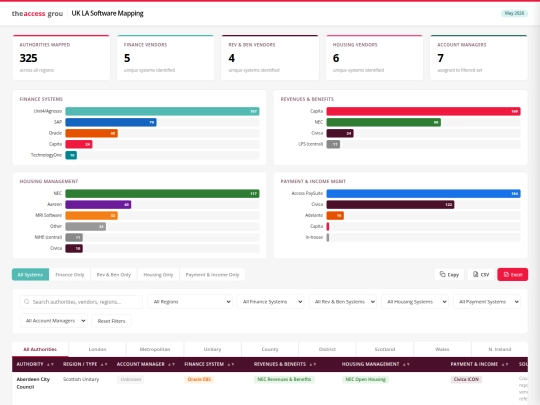The image size is (540, 405).
Task: Open the Unitary tab
Action: pos(212,349)
